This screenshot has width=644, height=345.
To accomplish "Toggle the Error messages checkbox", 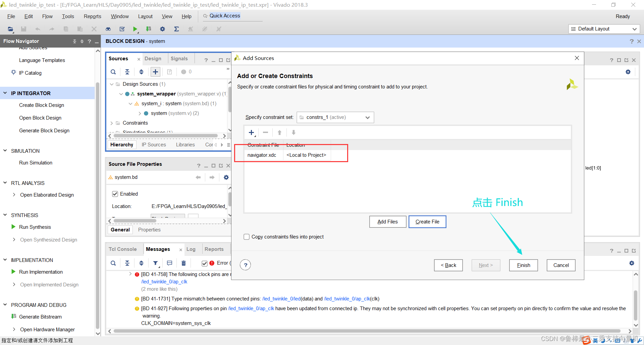I will [205, 263].
